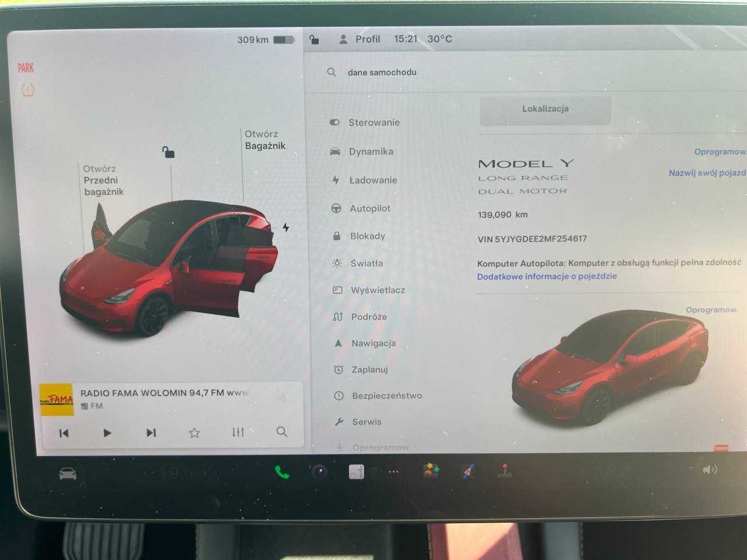Tap the volume speaker icon
747x560 pixels.
(x=710, y=470)
